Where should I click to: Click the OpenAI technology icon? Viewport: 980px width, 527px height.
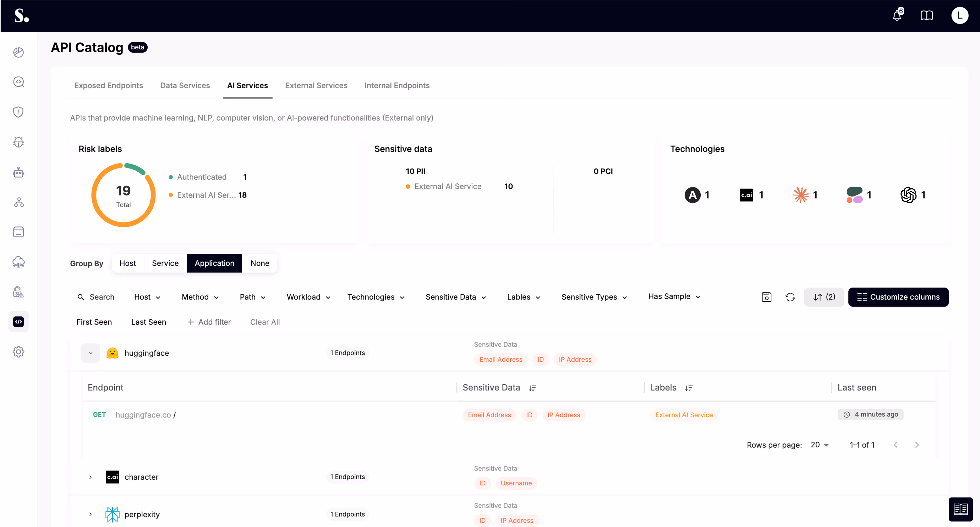(x=908, y=195)
